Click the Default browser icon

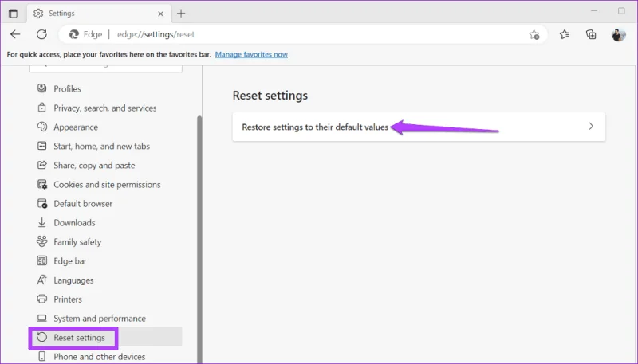(x=42, y=204)
